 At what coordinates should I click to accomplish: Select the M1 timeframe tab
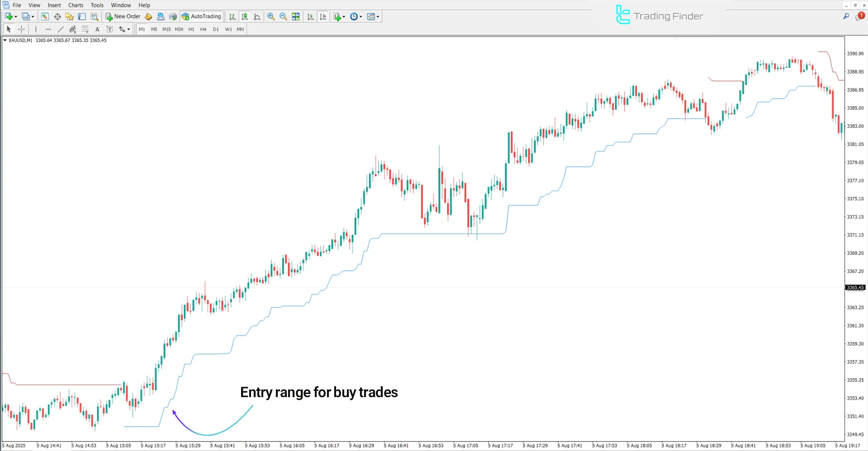[142, 29]
